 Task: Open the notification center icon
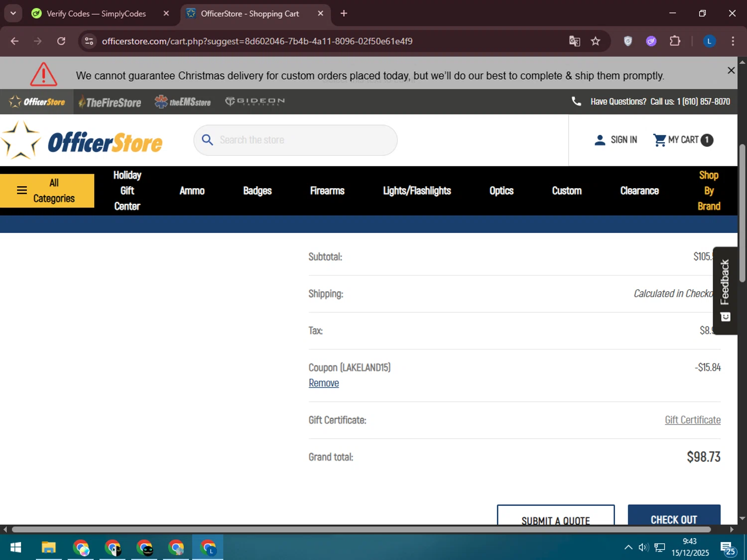click(728, 548)
